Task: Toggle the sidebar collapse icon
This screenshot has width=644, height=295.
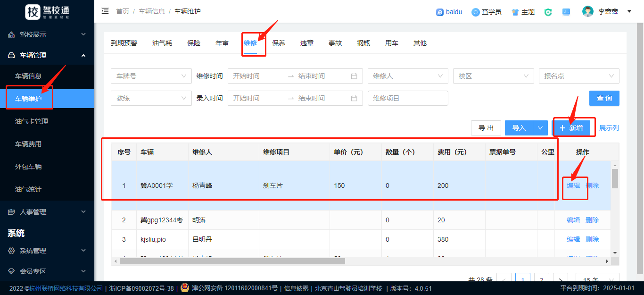Action: (x=105, y=11)
